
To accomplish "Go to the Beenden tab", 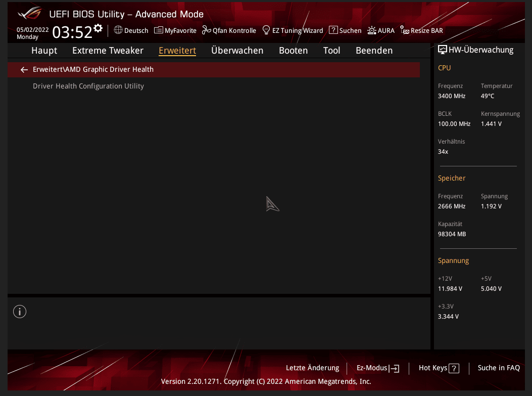I will [374, 51].
